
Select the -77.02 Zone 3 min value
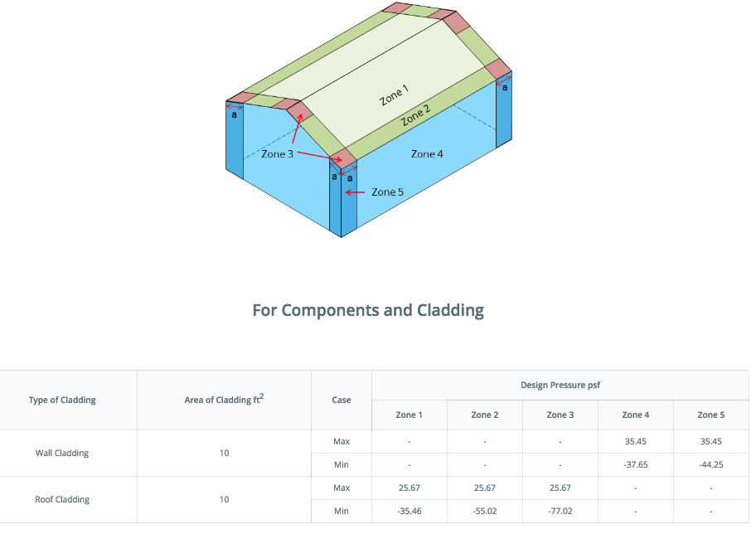[x=560, y=511]
